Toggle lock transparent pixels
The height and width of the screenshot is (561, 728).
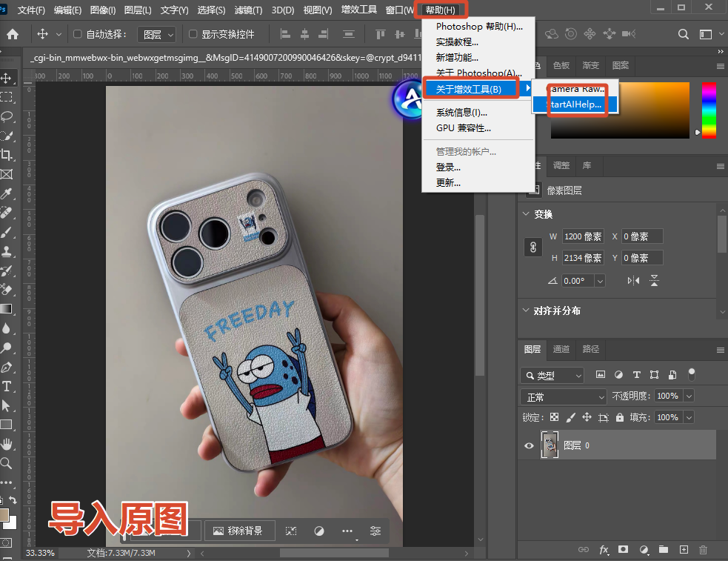click(x=555, y=417)
